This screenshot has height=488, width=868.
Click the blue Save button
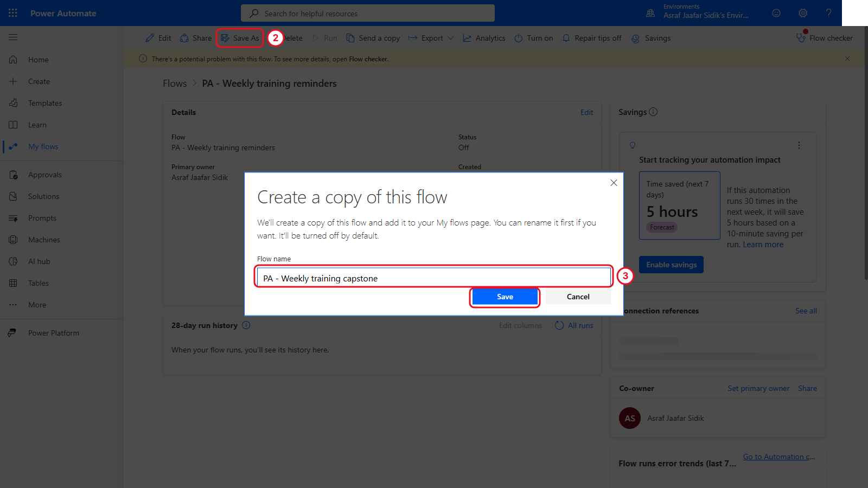click(x=505, y=297)
